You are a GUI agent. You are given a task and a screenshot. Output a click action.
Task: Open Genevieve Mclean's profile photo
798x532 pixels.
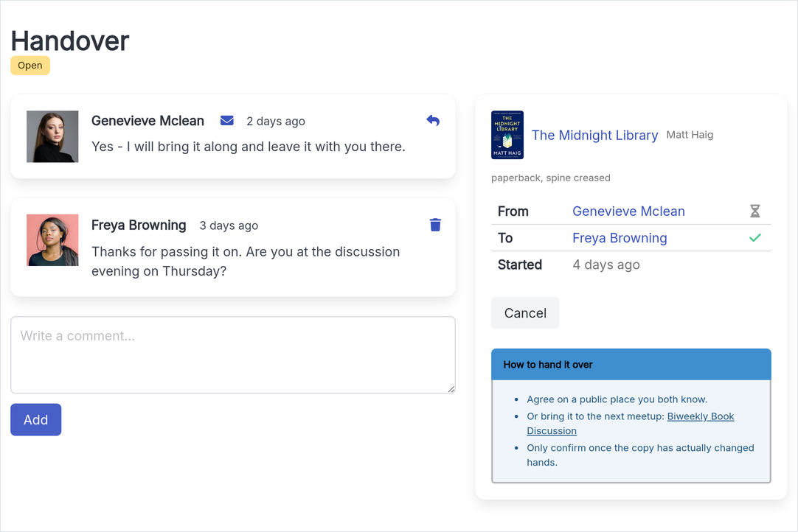[x=52, y=136]
